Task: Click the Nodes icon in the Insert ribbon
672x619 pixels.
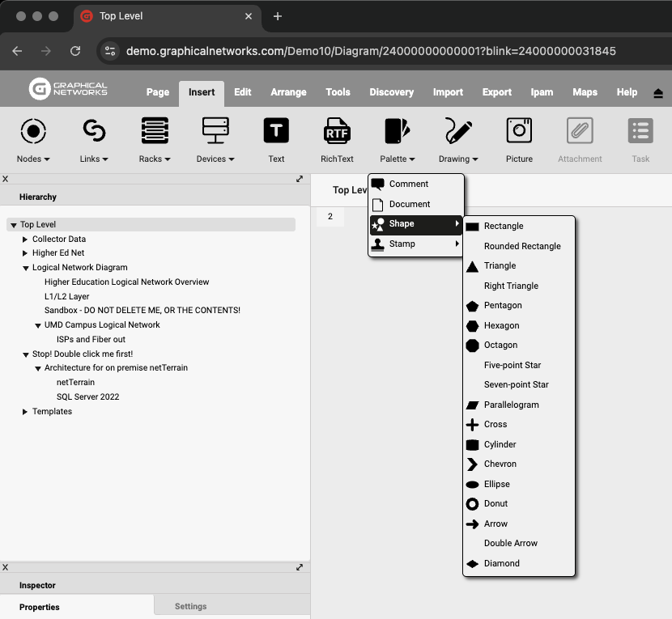Action: click(x=33, y=130)
